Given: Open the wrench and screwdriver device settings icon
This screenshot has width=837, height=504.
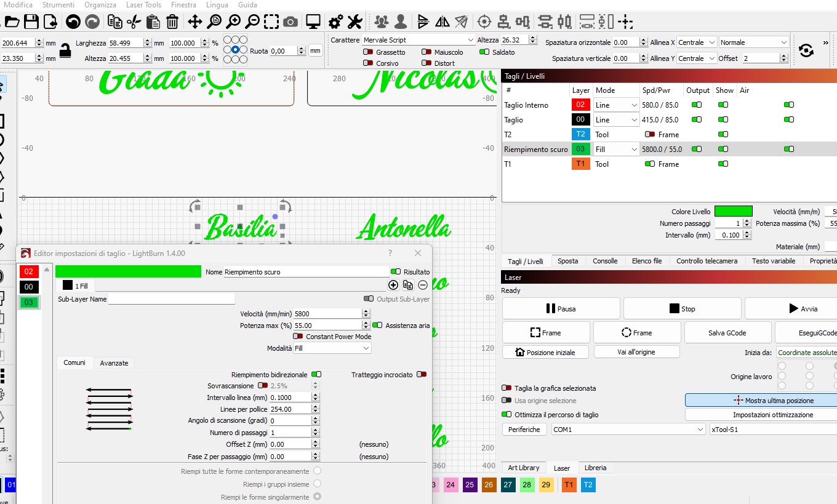Looking at the screenshot, I should (x=354, y=22).
